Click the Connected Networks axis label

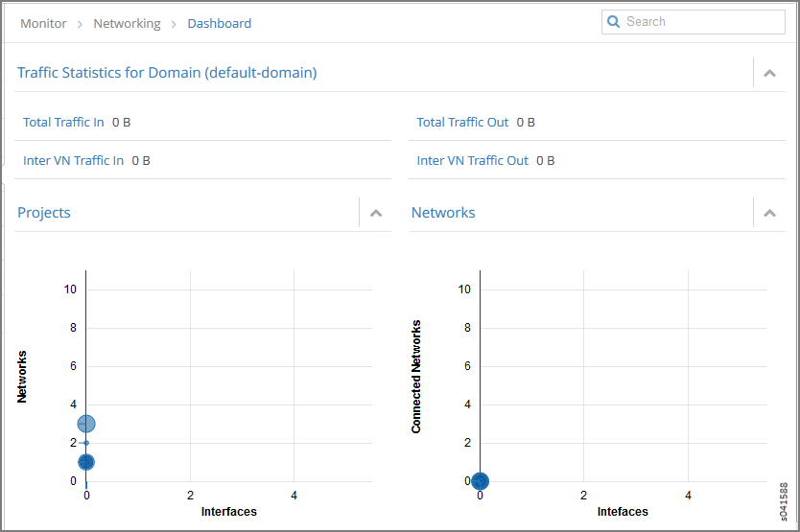pos(416,377)
